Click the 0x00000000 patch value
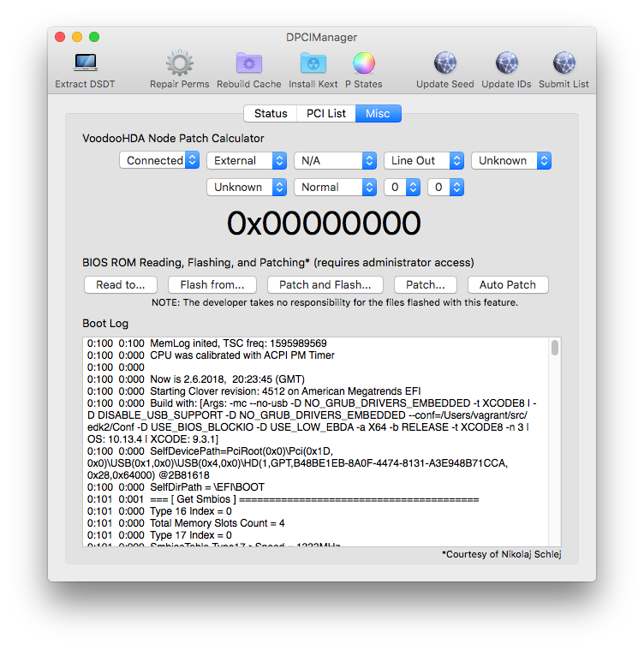The width and height of the screenshot is (644, 650). (323, 223)
